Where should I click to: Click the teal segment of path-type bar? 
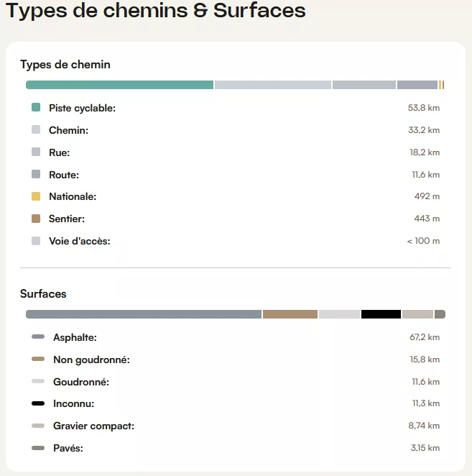point(120,85)
